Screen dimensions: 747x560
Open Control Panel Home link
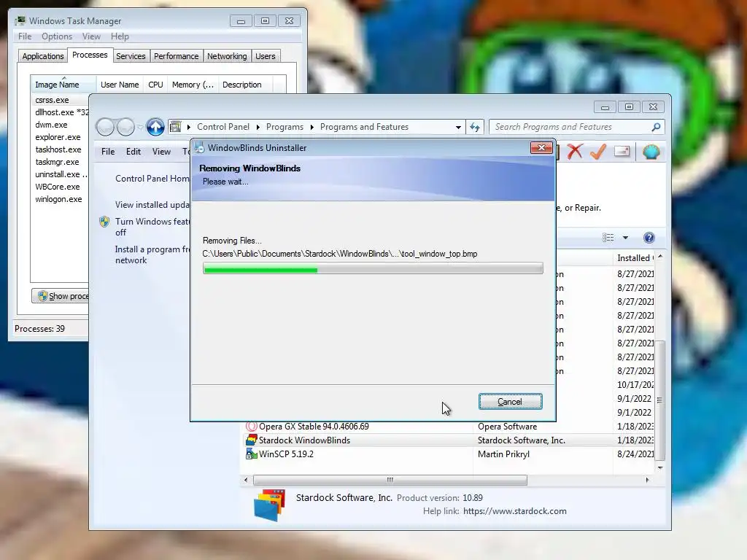coord(152,179)
